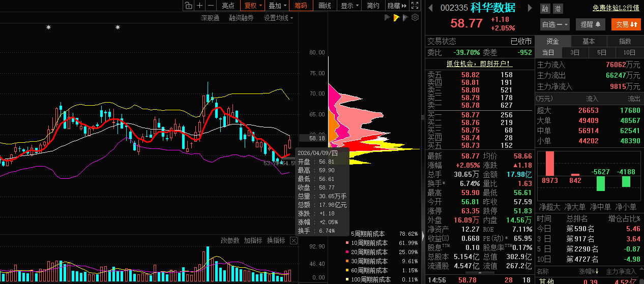
Task: Click the orange 交易 trade button
Action: click(x=626, y=24)
